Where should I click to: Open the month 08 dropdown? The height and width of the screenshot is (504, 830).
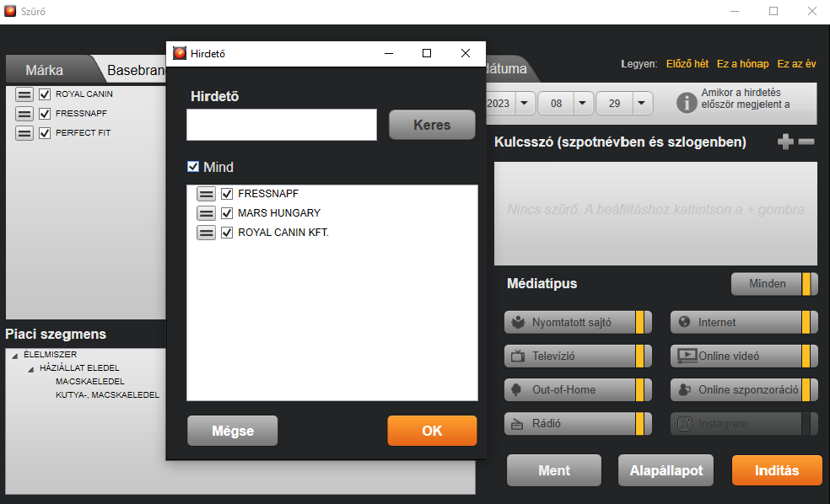pyautogui.click(x=582, y=103)
